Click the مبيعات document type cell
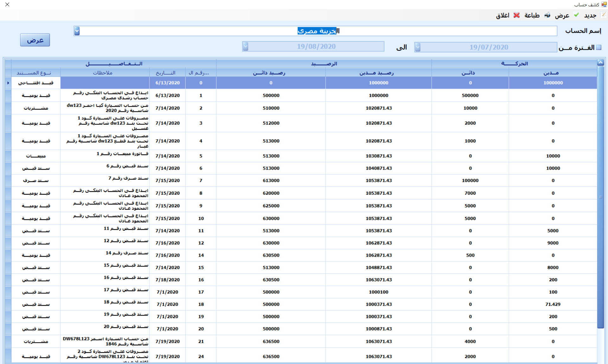 point(36,156)
